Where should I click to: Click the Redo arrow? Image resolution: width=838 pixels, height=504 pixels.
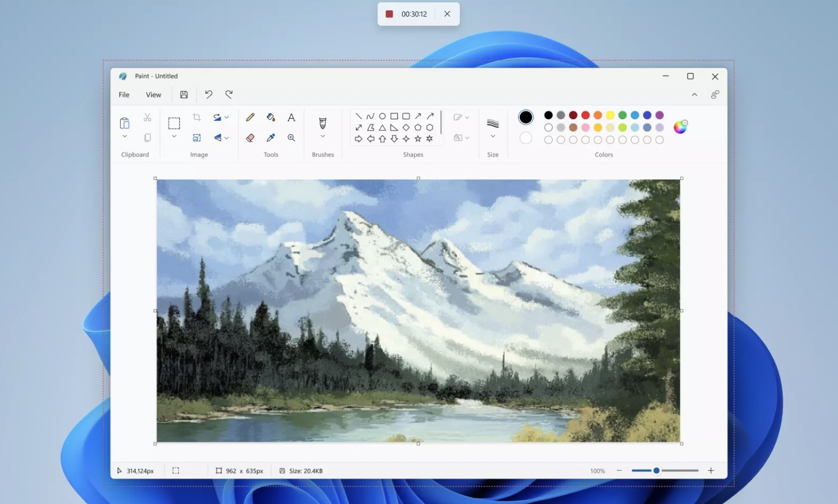(x=229, y=94)
